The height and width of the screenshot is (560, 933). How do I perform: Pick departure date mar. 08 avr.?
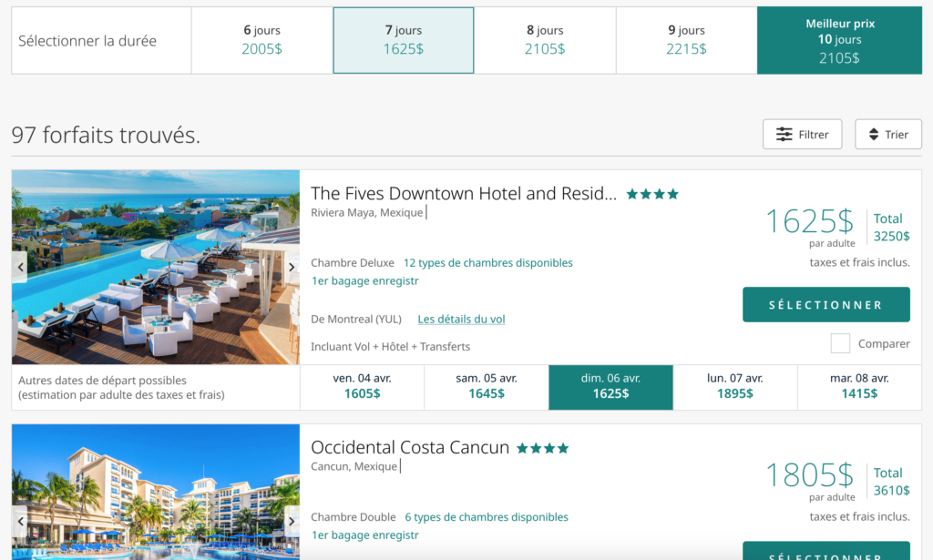click(859, 387)
